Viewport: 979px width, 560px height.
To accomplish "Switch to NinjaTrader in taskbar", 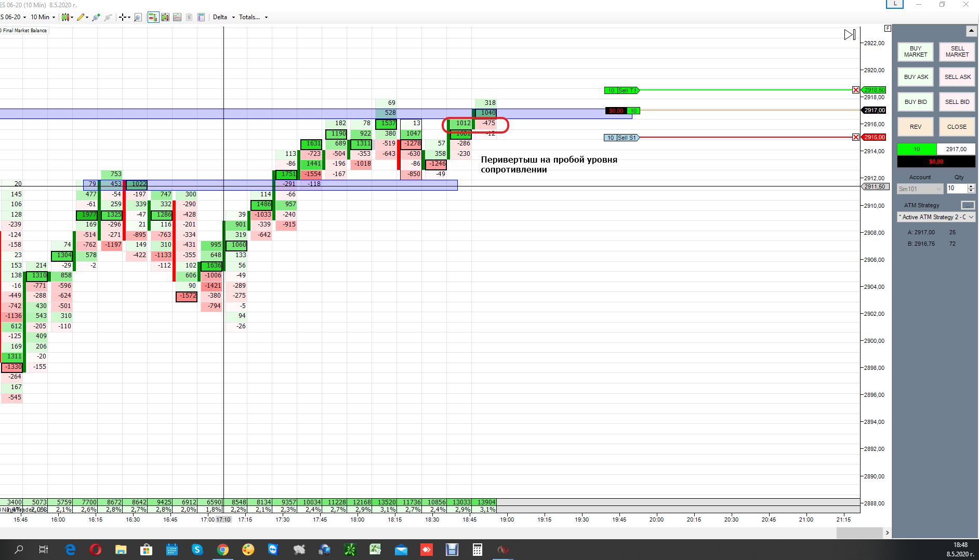I will click(x=502, y=550).
